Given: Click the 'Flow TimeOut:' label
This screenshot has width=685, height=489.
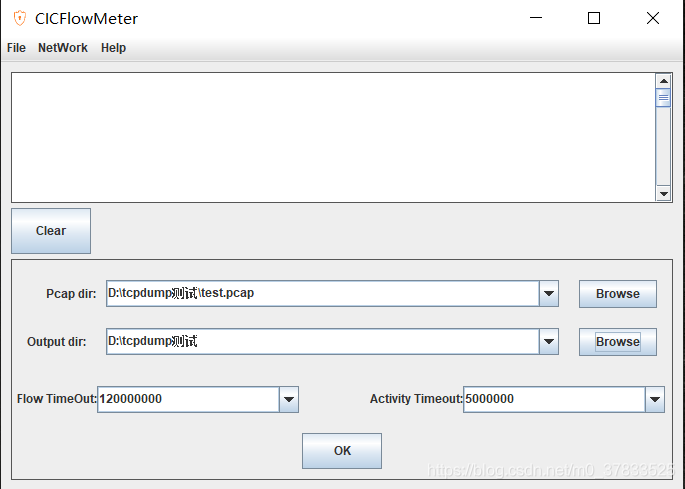Looking at the screenshot, I should click(57, 399).
